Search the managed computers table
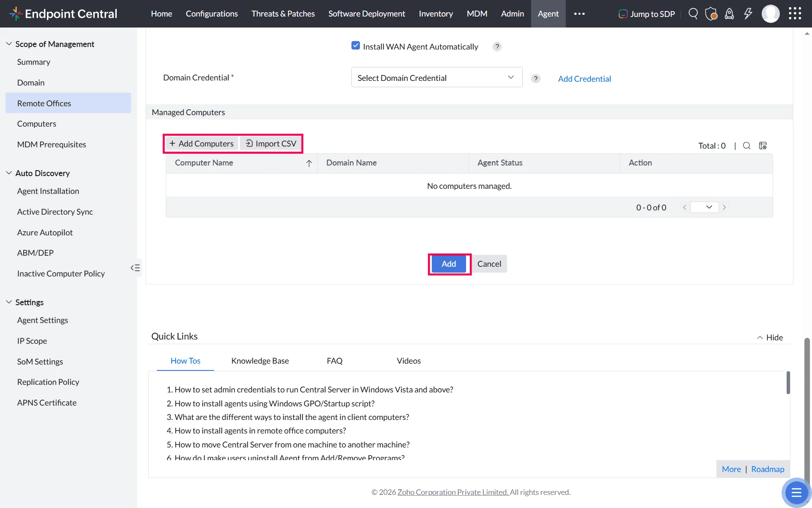Image resolution: width=812 pixels, height=508 pixels. coord(747,146)
